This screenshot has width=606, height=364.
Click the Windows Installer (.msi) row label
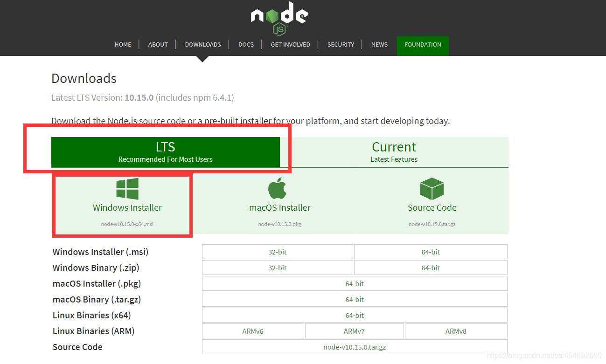[100, 252]
